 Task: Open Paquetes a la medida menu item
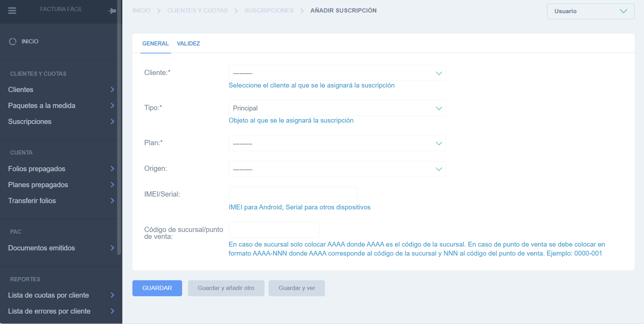tap(42, 106)
